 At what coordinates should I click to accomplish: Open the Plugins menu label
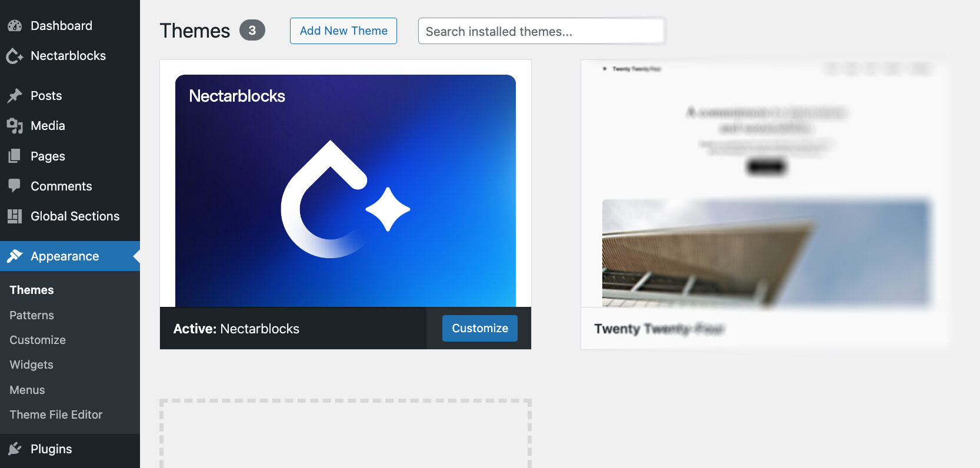point(51,449)
